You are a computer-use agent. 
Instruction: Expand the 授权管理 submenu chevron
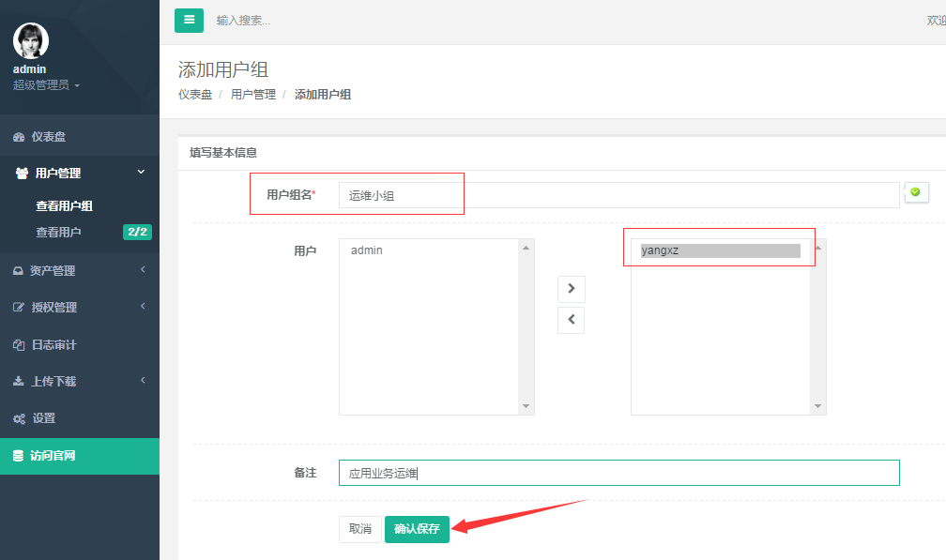(x=142, y=307)
